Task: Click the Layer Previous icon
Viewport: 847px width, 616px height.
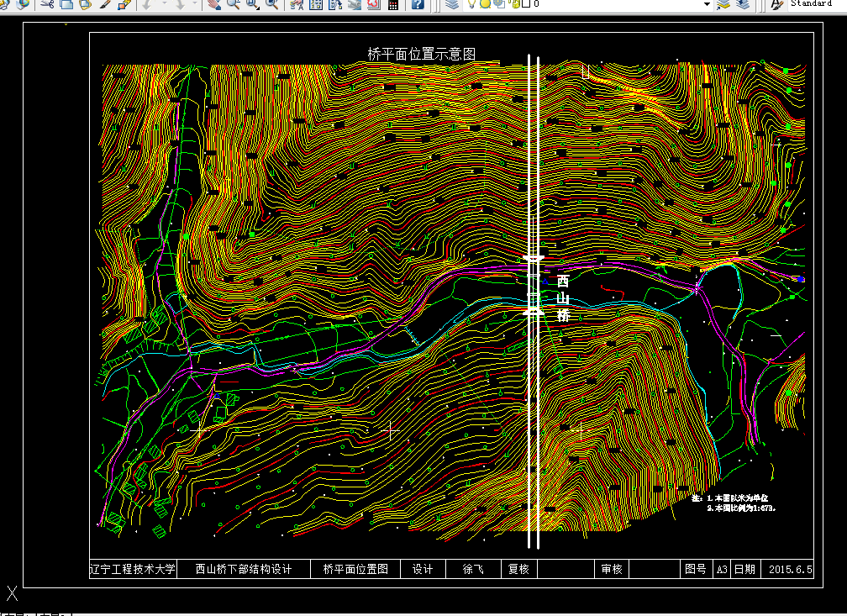Action: pyautogui.click(x=744, y=4)
